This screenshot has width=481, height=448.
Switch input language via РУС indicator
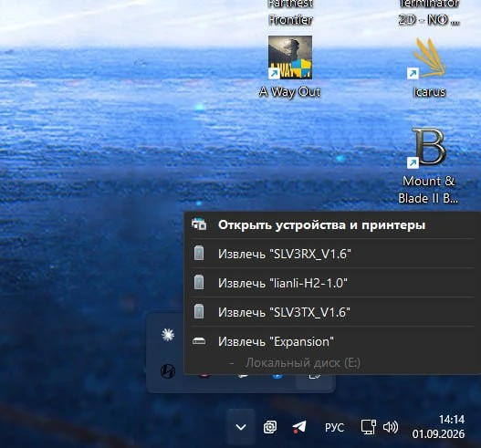[334, 427]
